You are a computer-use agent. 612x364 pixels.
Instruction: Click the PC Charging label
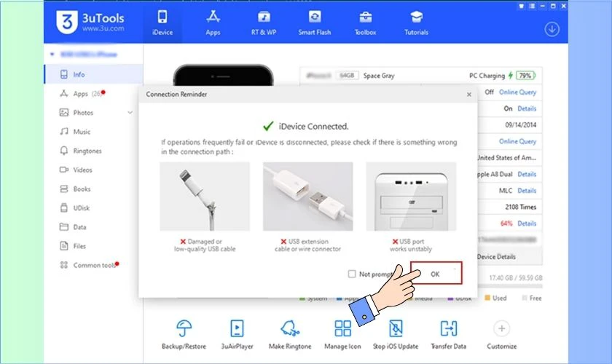click(x=487, y=76)
